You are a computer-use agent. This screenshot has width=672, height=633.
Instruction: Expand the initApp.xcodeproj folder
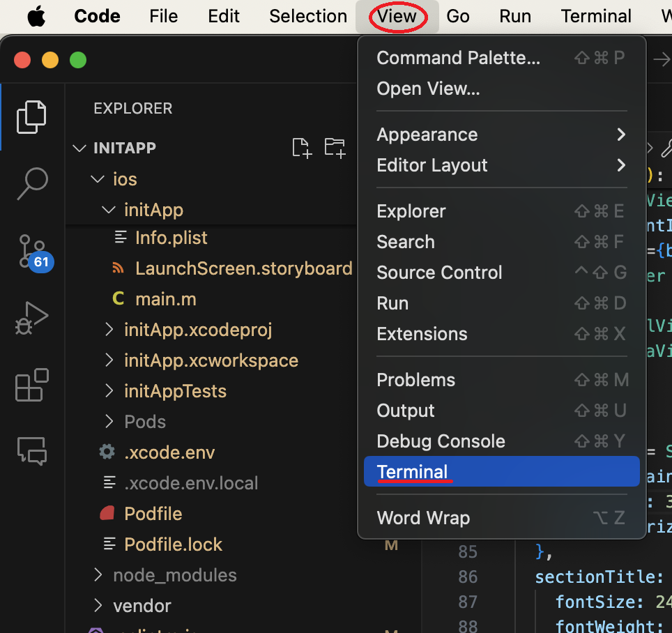[x=109, y=330]
